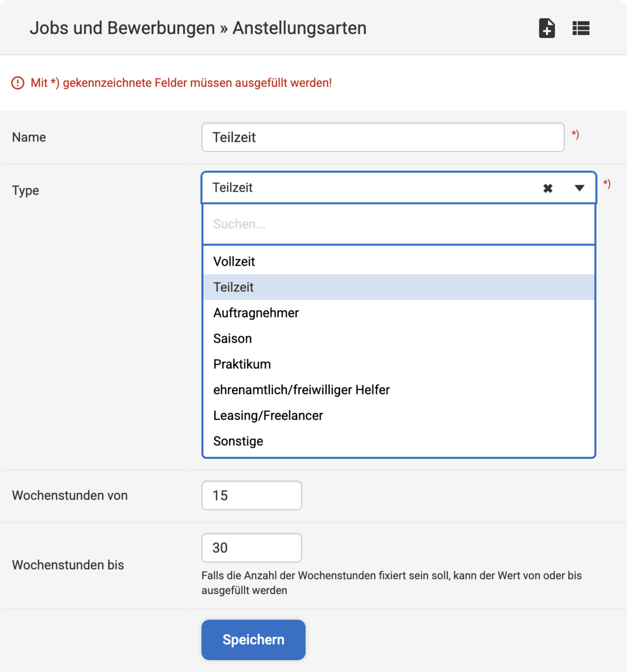Viewport: 627px width, 672px height.
Task: Click the required fields warning message
Action: tap(181, 83)
